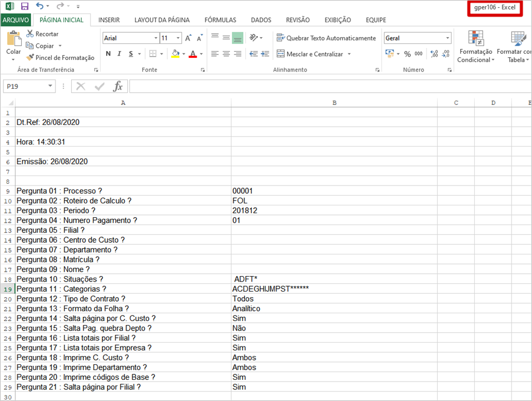Click the text orientation icon
This screenshot has width=532, height=401.
coord(253,37)
